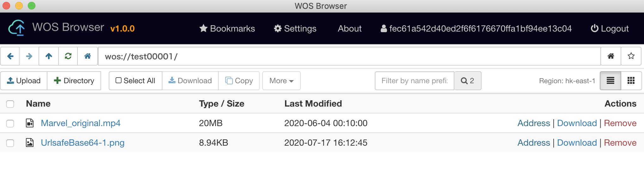644x169 pixels.
Task: Set current path as home page
Action: [x=611, y=56]
